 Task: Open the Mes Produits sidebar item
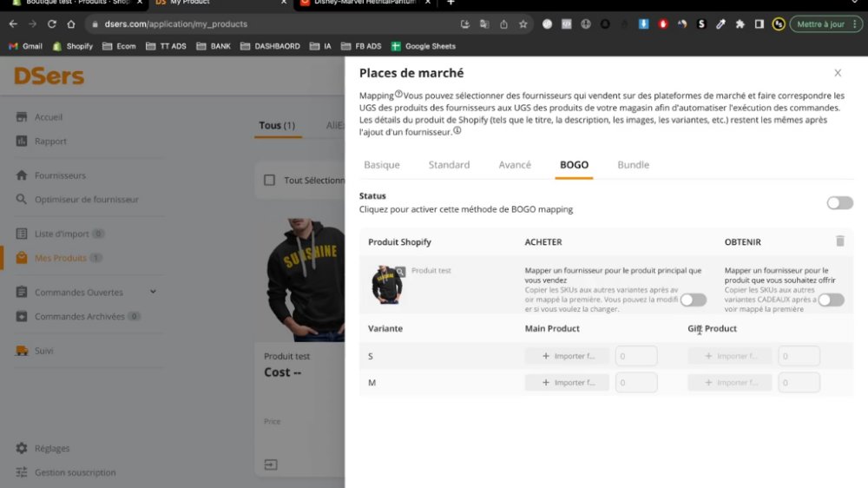pos(60,258)
